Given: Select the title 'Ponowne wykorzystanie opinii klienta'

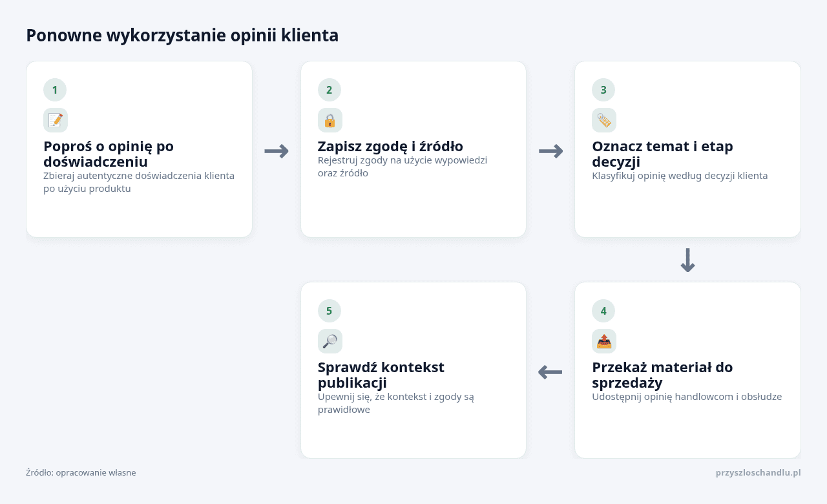Looking at the screenshot, I should (x=182, y=36).
